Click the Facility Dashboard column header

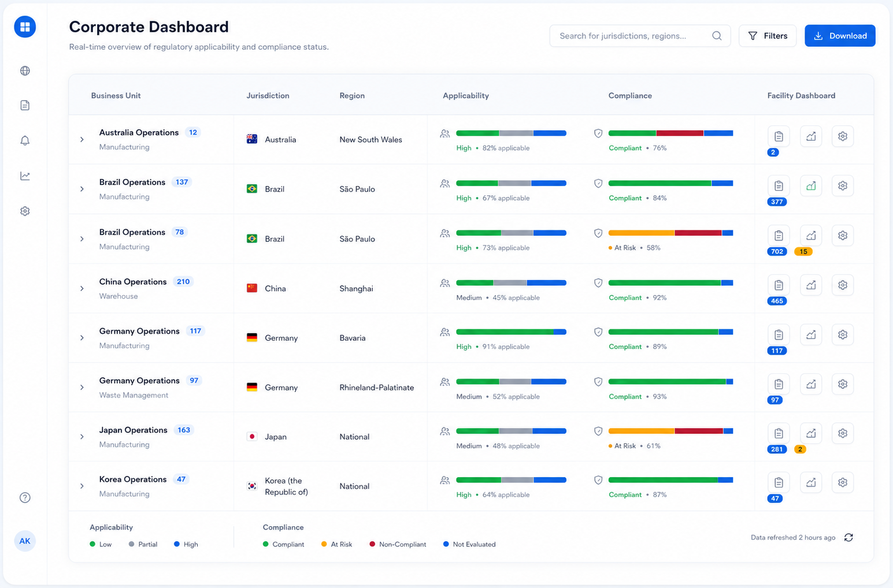point(801,96)
